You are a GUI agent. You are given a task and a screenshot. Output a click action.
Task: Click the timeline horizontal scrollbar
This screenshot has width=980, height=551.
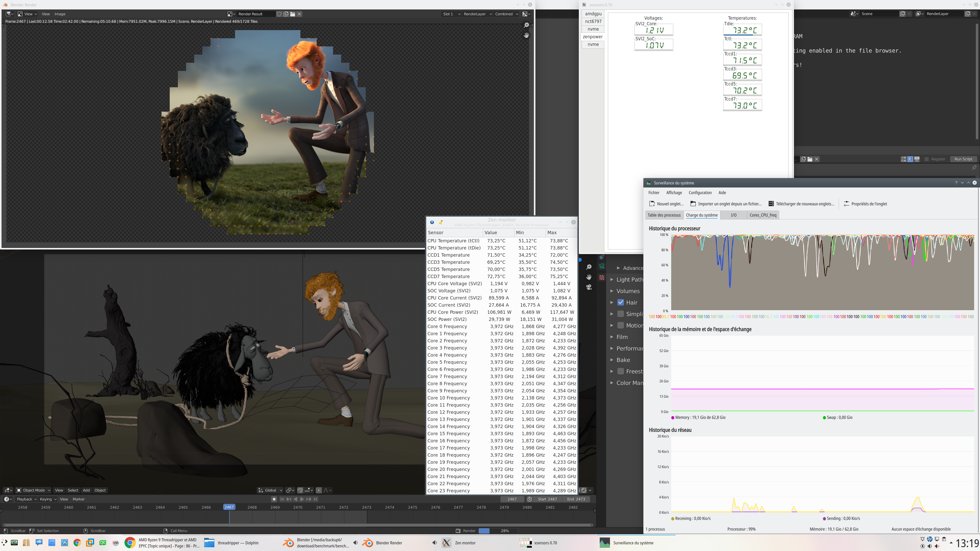coord(298,525)
